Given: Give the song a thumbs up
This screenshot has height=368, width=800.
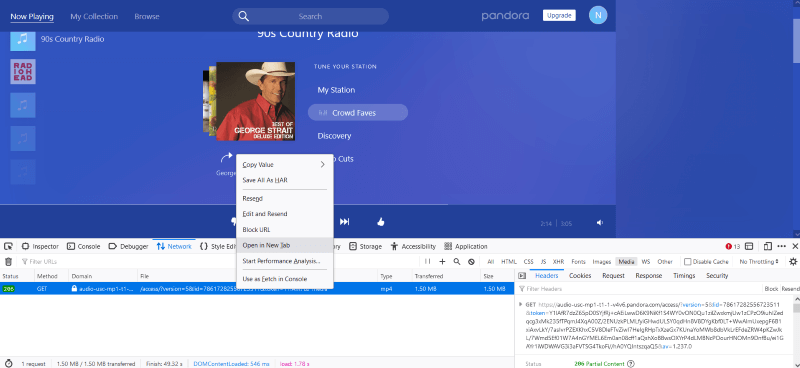Looking at the screenshot, I should point(380,222).
